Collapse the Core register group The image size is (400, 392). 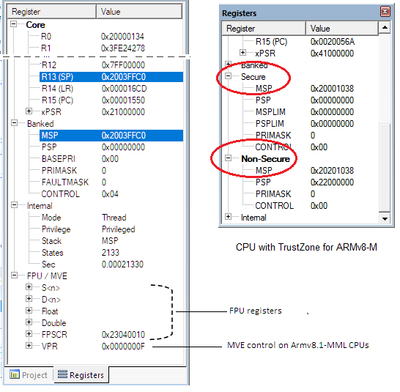coord(14,24)
